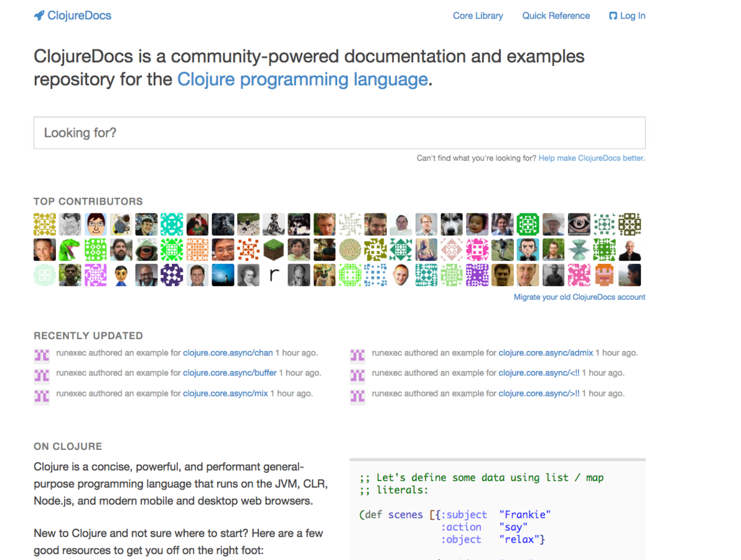Click the eye logo contributor avatar
Viewport: 741px width, 560px height.
579,224
